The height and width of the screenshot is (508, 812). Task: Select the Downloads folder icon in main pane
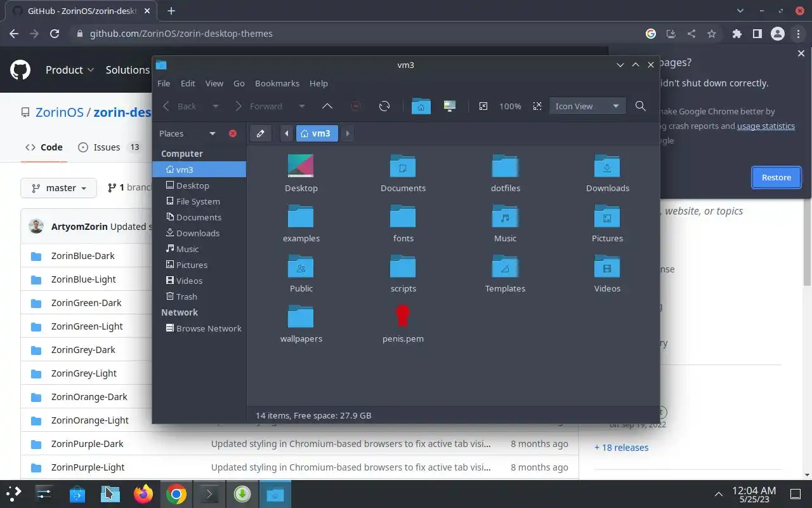pyautogui.click(x=607, y=166)
